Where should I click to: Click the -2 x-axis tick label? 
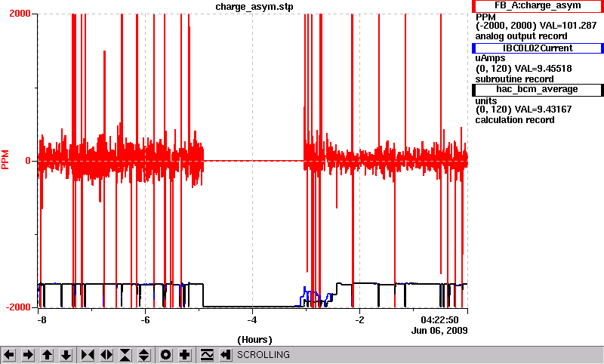pyautogui.click(x=359, y=320)
